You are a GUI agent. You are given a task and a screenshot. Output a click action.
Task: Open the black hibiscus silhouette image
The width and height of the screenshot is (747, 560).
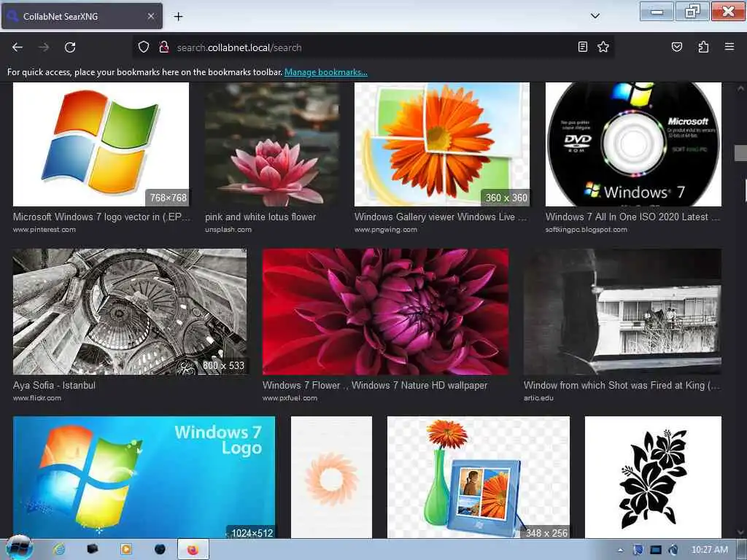click(x=653, y=478)
